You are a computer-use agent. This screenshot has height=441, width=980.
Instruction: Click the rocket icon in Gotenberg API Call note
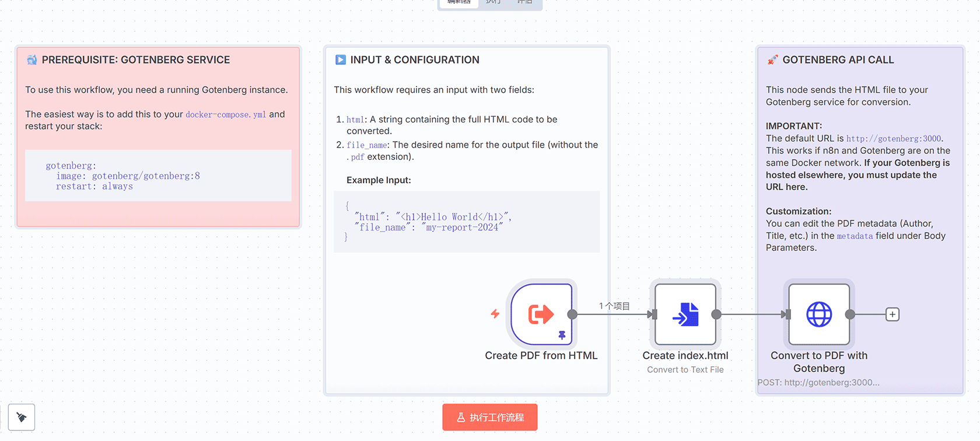pyautogui.click(x=772, y=60)
